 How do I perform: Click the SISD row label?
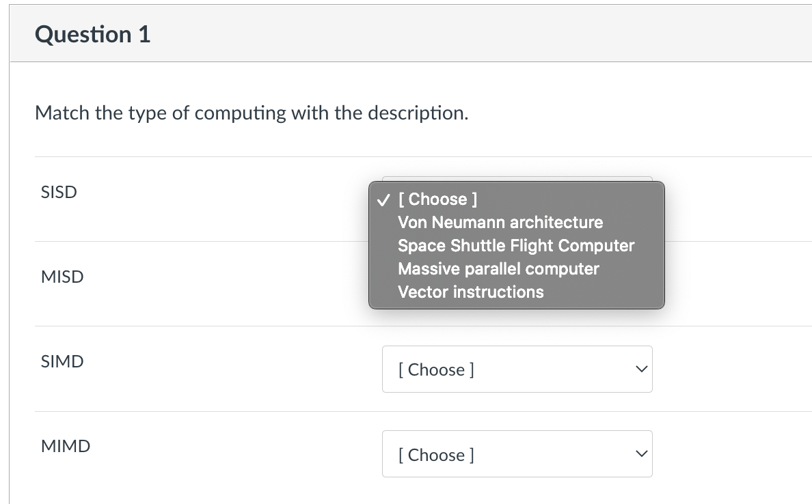pos(58,192)
